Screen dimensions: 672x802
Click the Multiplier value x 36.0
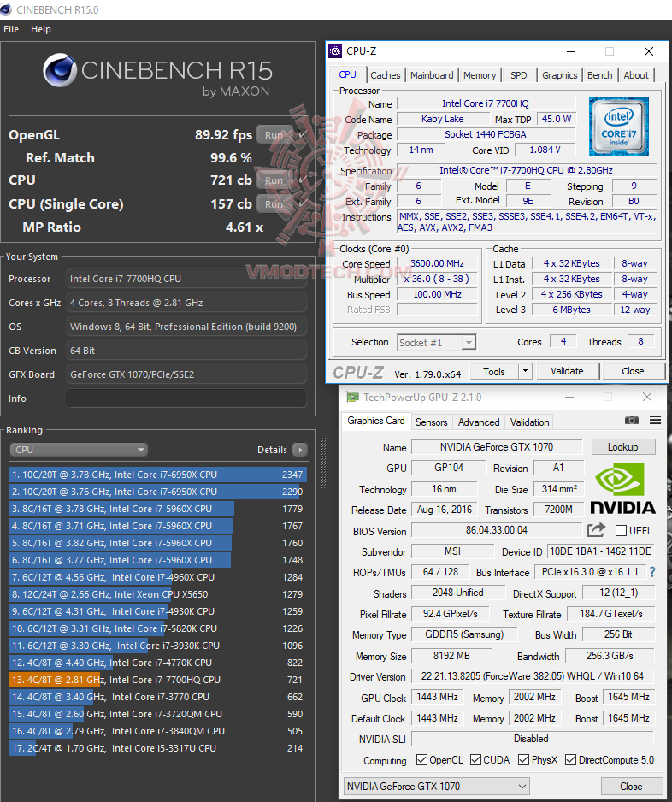437,279
